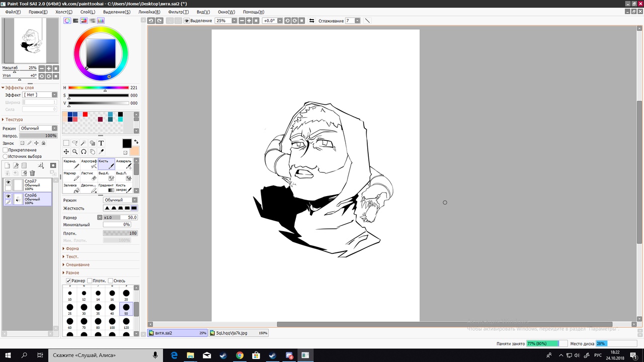Select the Источник выбора radio button
Viewport: 644px width, 362px height.
[6, 156]
